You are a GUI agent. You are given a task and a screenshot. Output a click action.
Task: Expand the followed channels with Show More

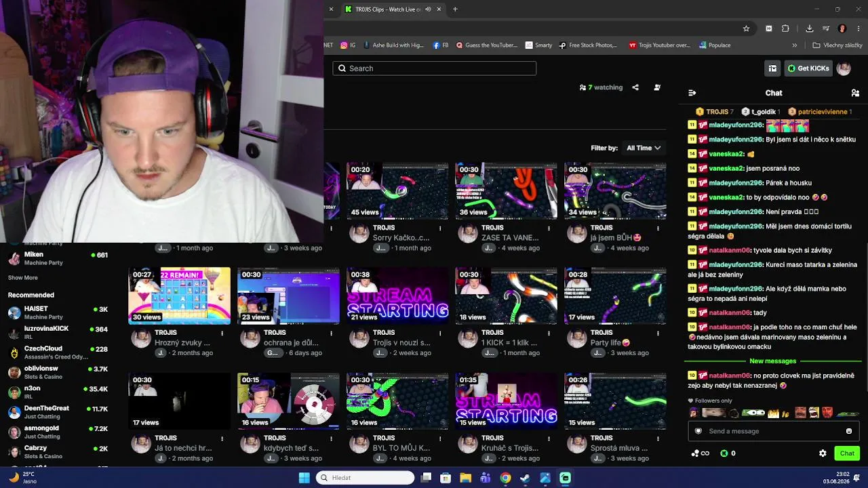click(23, 278)
